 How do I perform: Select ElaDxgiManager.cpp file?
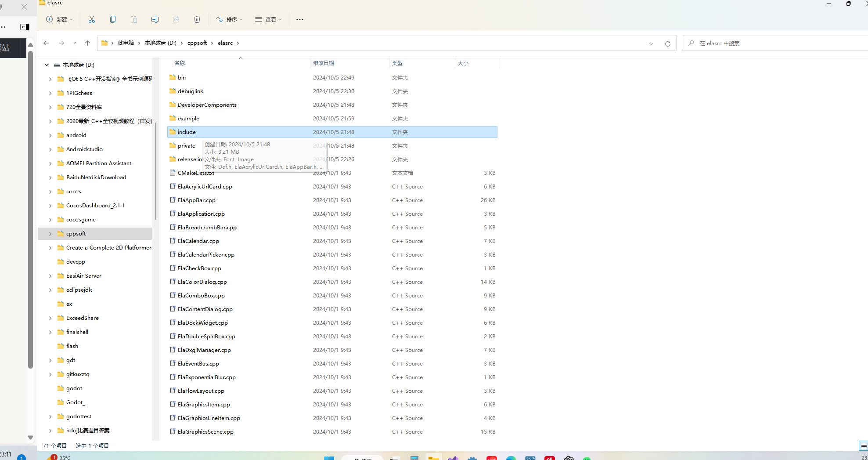[x=204, y=350]
